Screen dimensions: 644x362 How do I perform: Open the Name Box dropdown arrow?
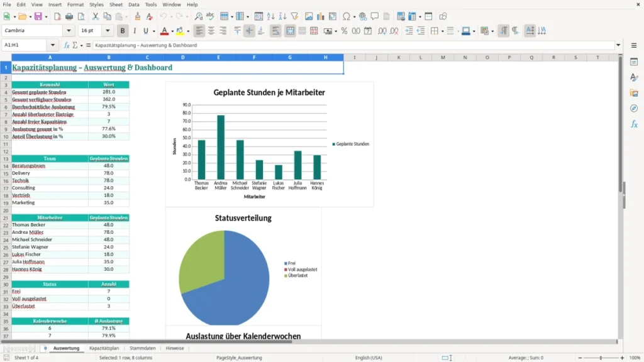point(53,45)
